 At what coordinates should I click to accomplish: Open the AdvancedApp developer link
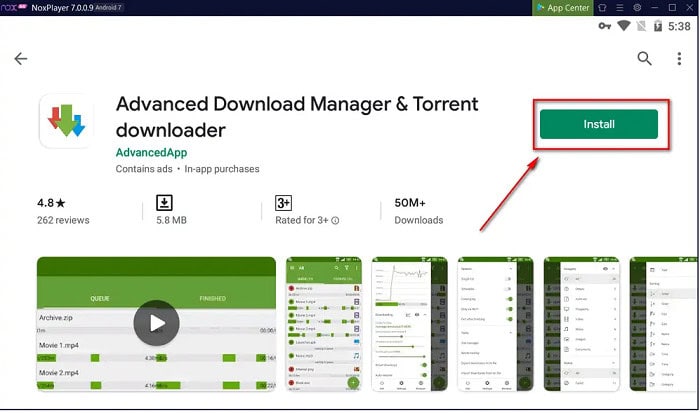coord(151,152)
